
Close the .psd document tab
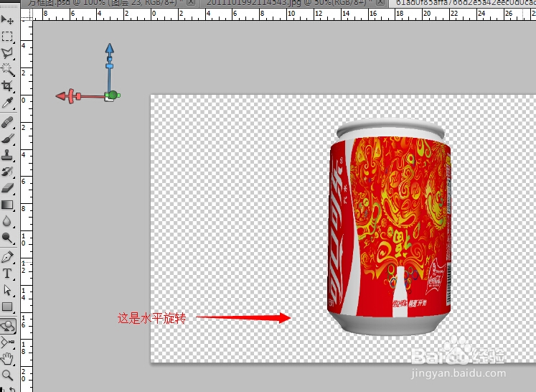192,3
